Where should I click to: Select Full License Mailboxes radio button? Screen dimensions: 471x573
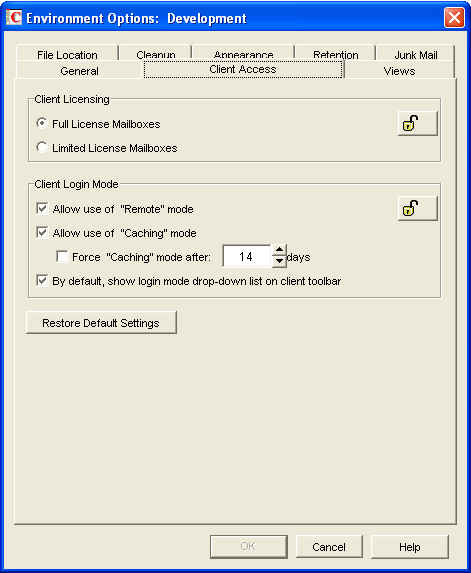tap(42, 124)
